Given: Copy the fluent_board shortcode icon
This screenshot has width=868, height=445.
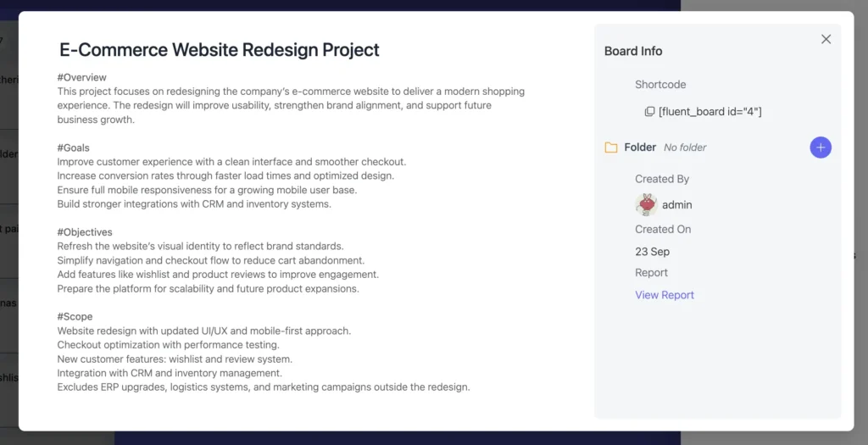Looking at the screenshot, I should (649, 112).
